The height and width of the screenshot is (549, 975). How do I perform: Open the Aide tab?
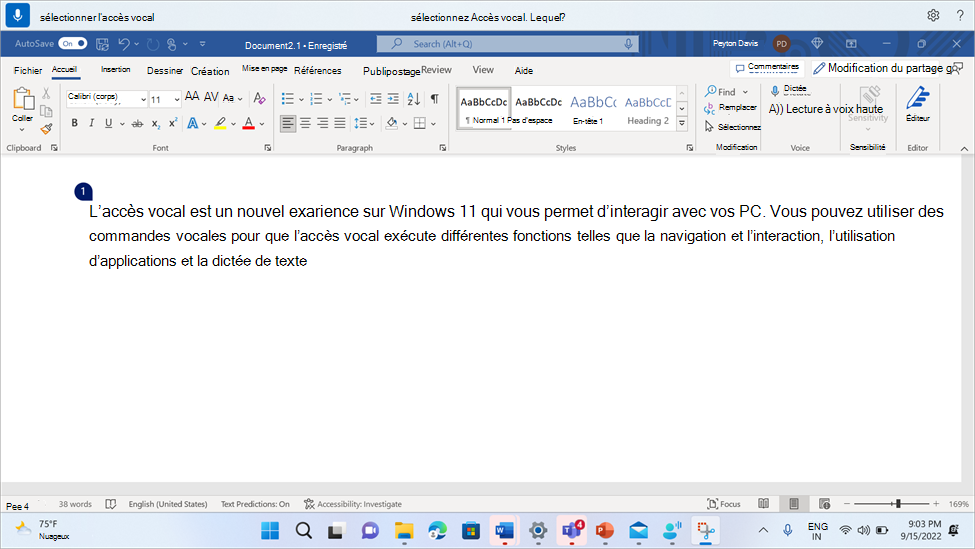point(524,71)
